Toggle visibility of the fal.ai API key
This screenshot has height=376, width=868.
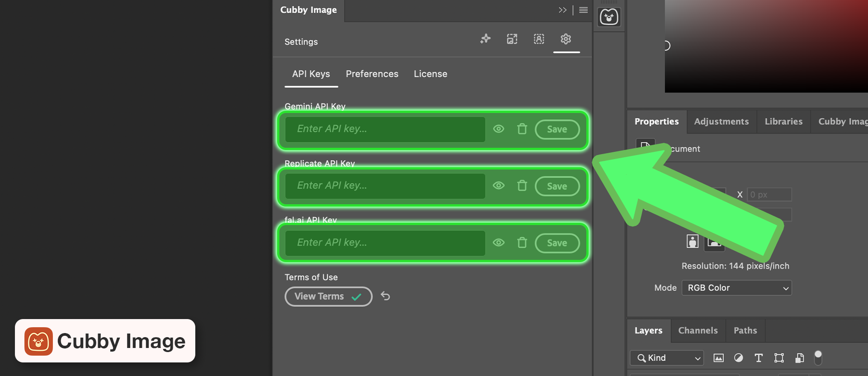click(499, 243)
